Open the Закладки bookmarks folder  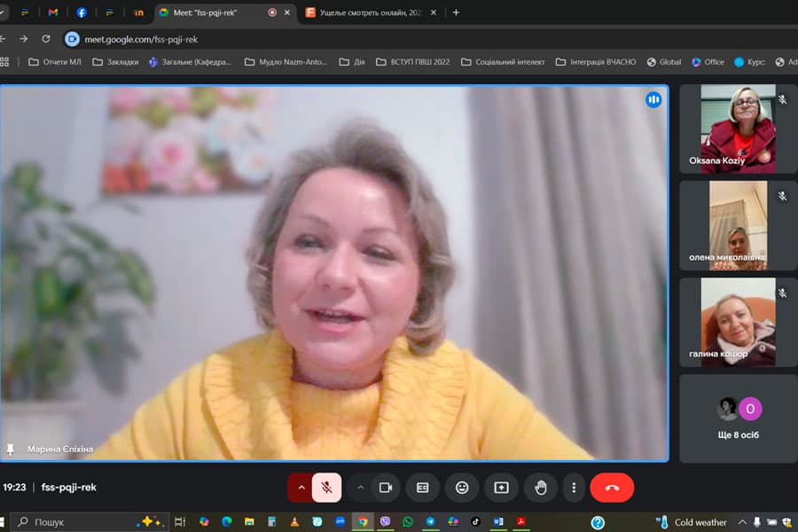[x=115, y=62]
